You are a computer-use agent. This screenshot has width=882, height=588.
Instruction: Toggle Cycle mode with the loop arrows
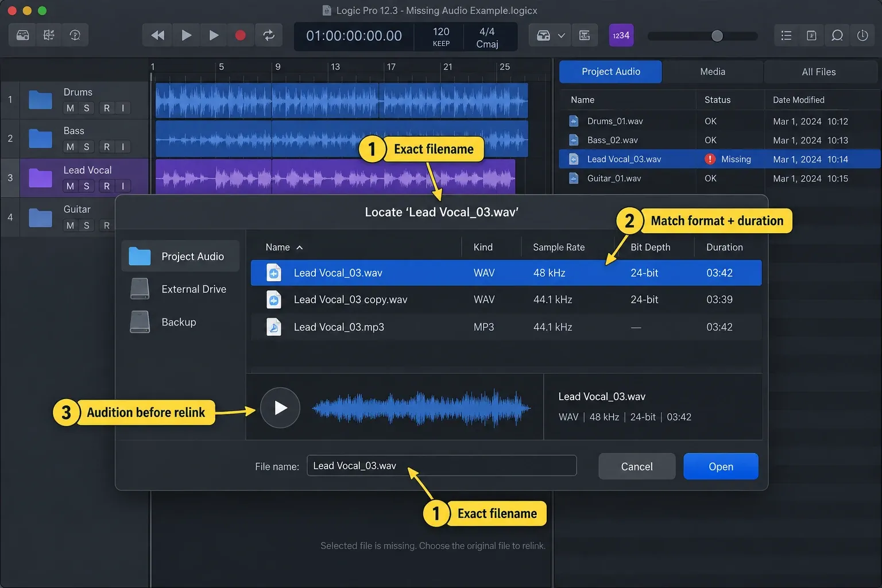(269, 35)
